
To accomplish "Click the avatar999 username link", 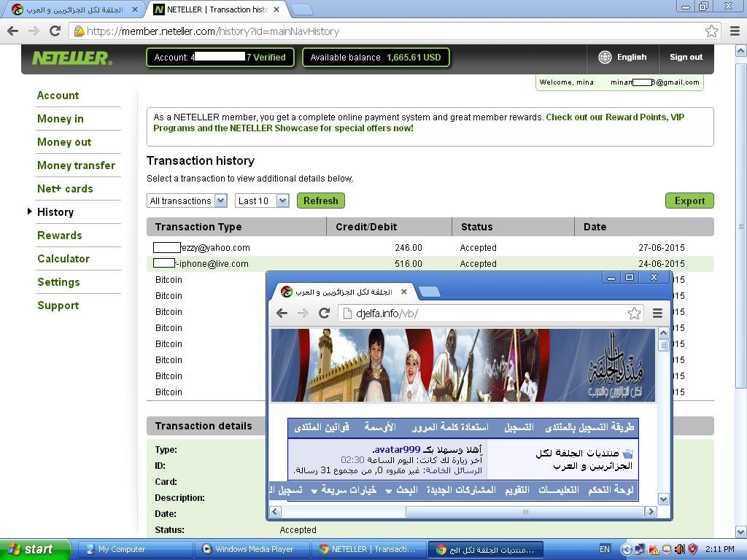I will pyautogui.click(x=397, y=449).
